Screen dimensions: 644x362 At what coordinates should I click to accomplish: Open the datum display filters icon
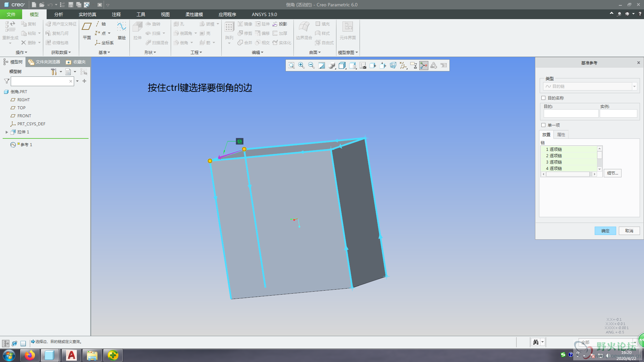click(403, 66)
